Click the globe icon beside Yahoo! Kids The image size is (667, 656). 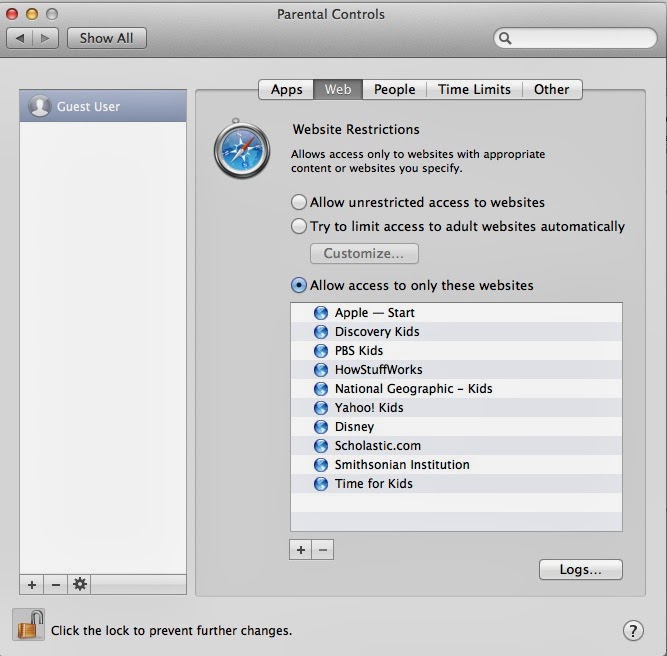[321, 408]
